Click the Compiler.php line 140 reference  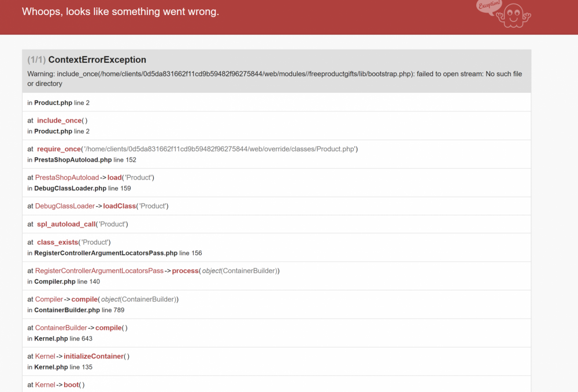pyautogui.click(x=64, y=282)
